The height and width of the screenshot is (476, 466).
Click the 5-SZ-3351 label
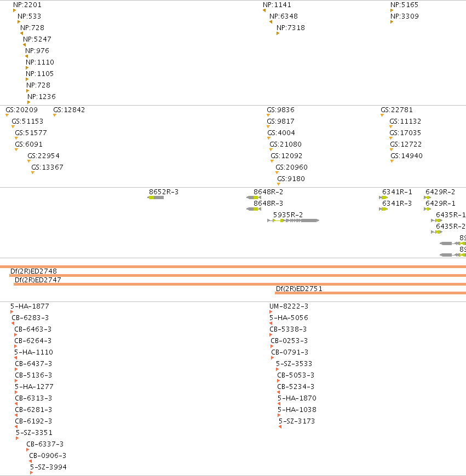pyautogui.click(x=34, y=433)
